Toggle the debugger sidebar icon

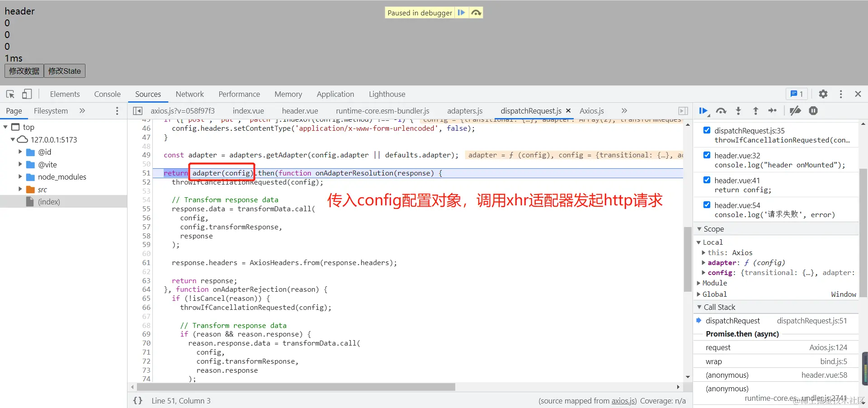[683, 111]
